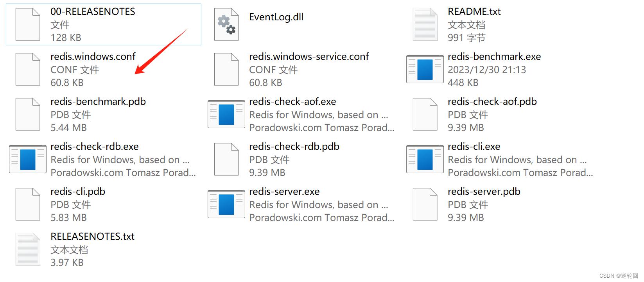644x282 pixels.
Task: Select the redis-check-aof.exe file name
Action: tap(292, 102)
